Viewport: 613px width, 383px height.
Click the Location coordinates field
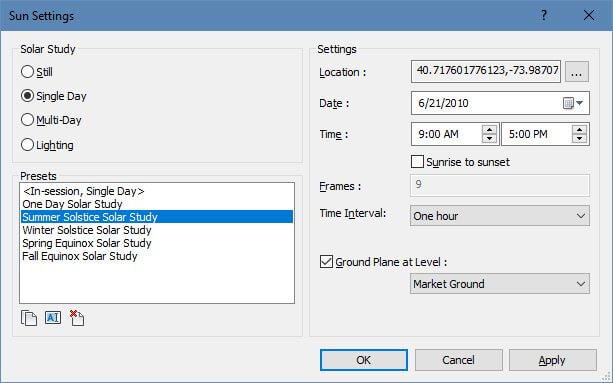[486, 72]
